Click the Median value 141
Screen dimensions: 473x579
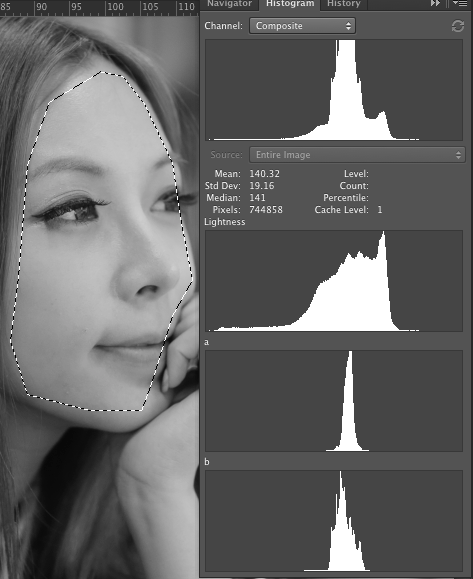(257, 198)
